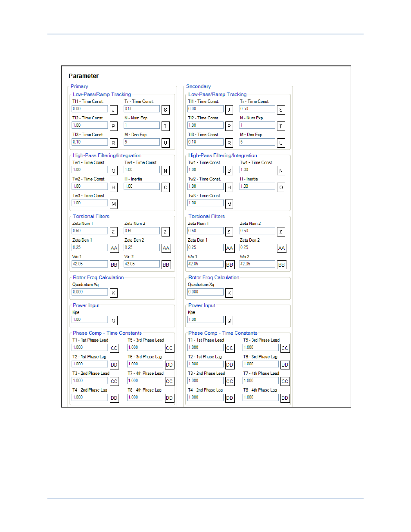This screenshot has width=411, height=532.
Task: Select Primary T1 1st Phase Lead field
Action: 90,348
